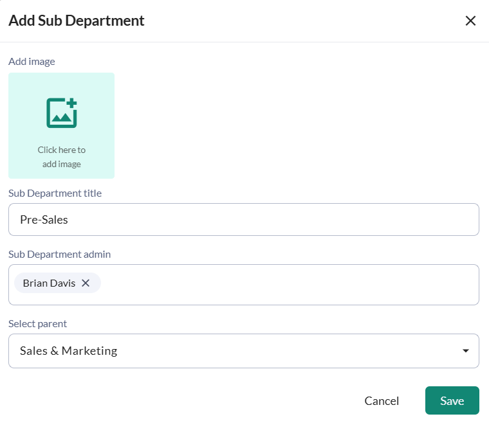
Task: Focus the Sub Department title field
Action: pos(244,219)
